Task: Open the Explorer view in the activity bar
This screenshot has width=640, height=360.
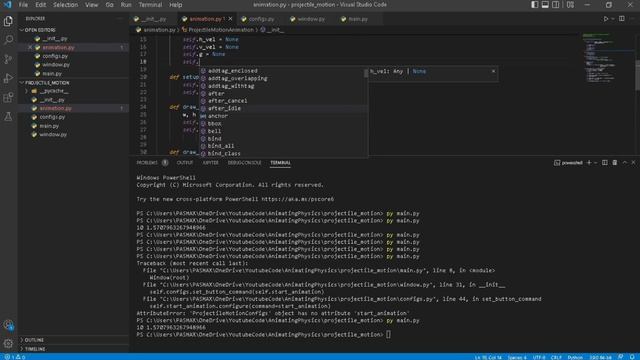Action: click(x=8, y=21)
